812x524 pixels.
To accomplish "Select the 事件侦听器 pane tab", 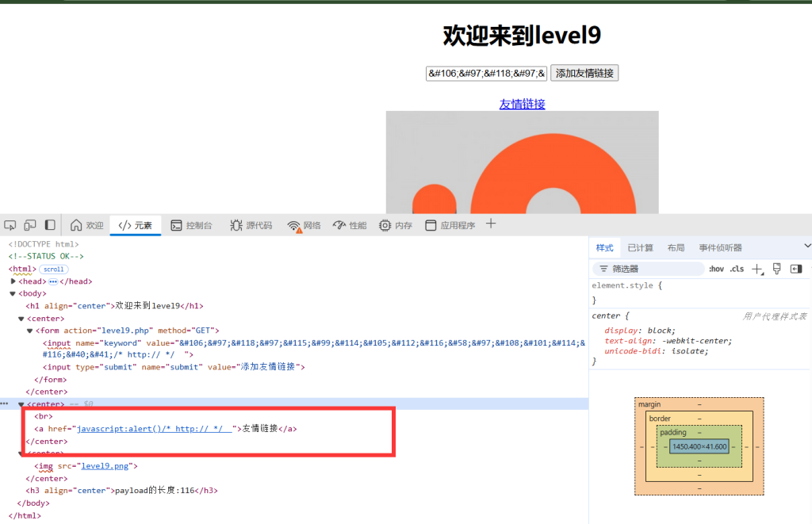I will click(x=720, y=247).
